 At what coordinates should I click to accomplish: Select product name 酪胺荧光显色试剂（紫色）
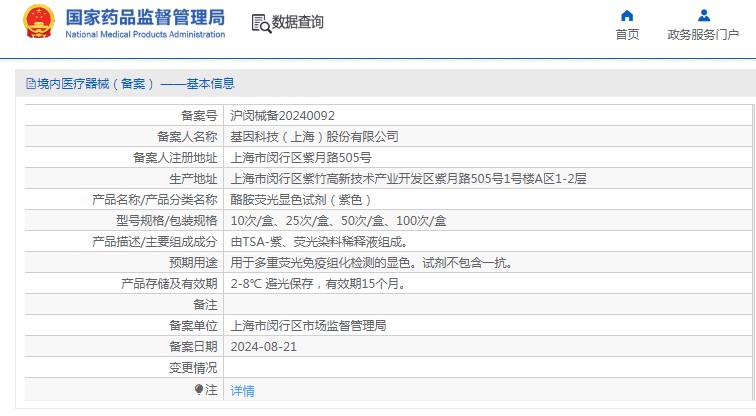(301, 200)
